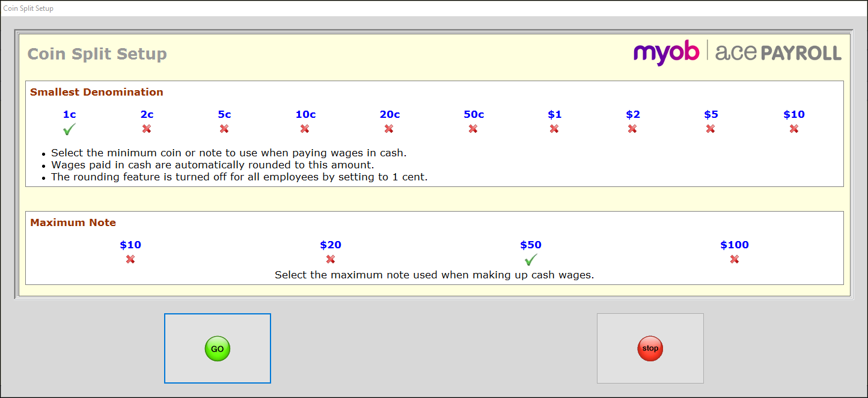Click 'Wages paid in cash are automatically rounded' line
Viewport: 868px width, 398px height.
[213, 165]
